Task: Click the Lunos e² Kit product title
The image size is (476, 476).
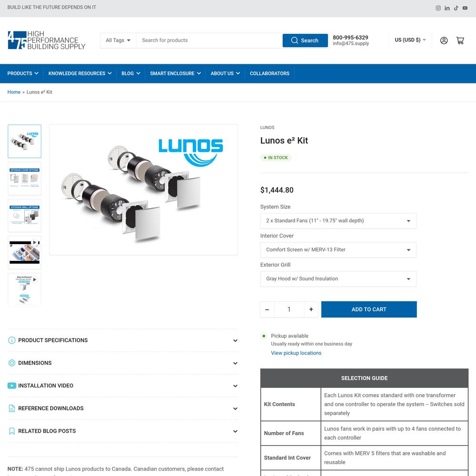Action: click(x=284, y=140)
